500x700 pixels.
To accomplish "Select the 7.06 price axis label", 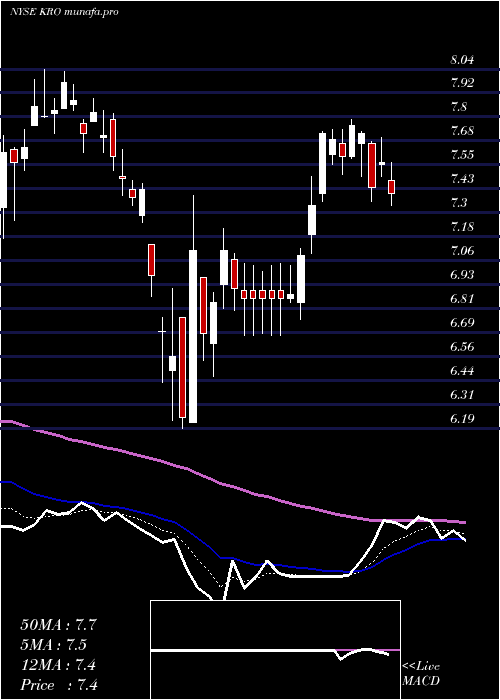I will coord(462,251).
